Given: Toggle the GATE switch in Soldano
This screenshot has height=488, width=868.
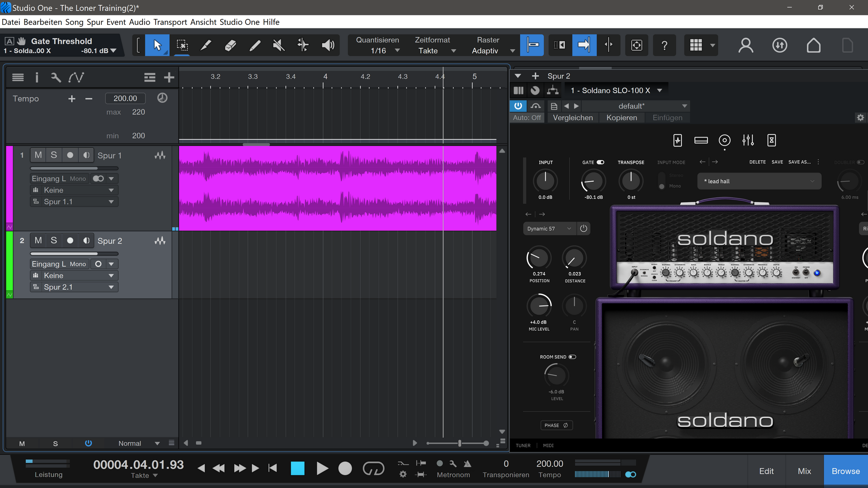Looking at the screenshot, I should (600, 162).
